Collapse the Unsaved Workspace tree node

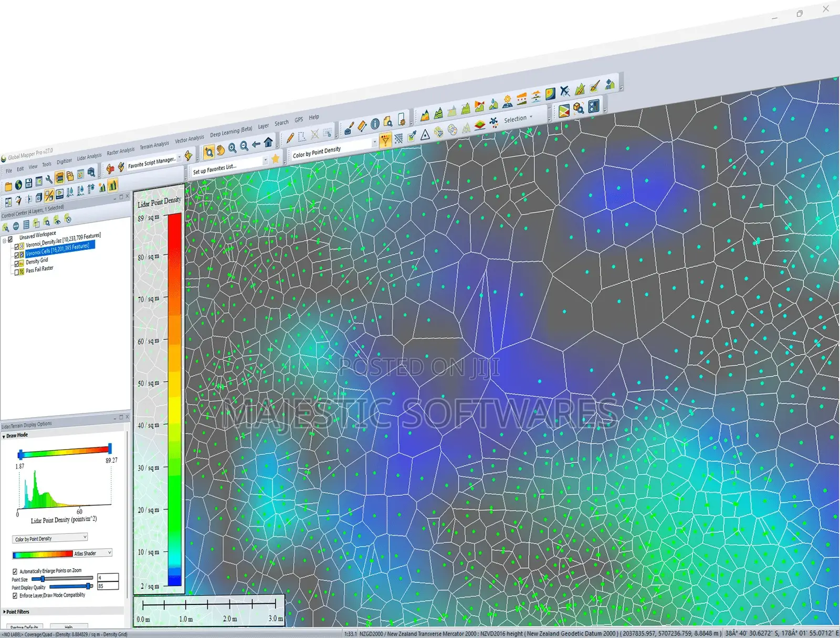point(4,241)
